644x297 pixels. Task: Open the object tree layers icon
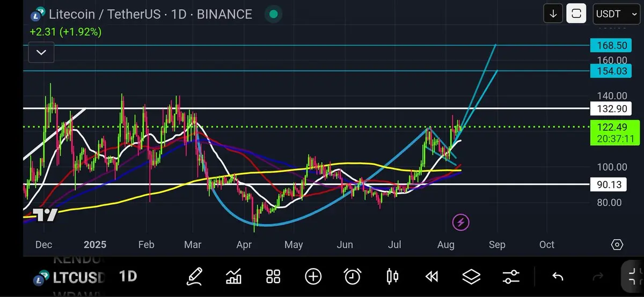coord(471,277)
